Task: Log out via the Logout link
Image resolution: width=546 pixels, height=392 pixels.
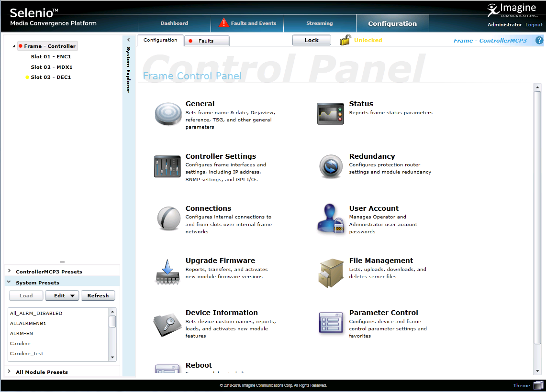Action: point(534,25)
